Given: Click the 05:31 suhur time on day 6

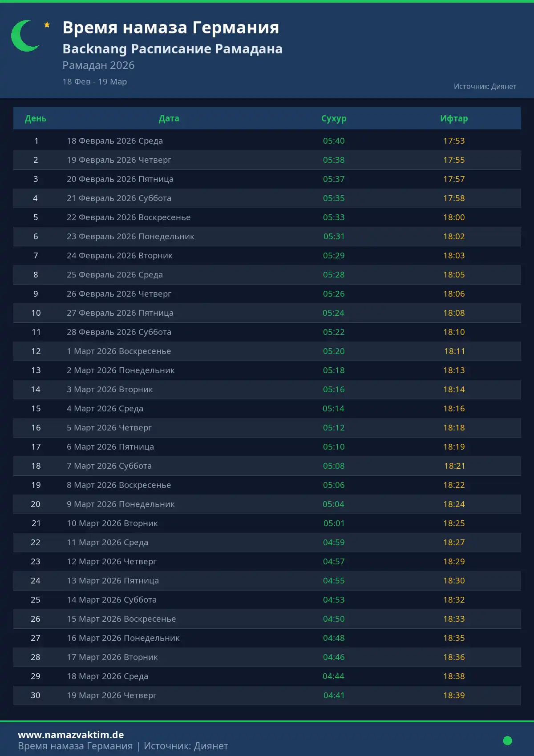Looking at the screenshot, I should click(334, 237).
